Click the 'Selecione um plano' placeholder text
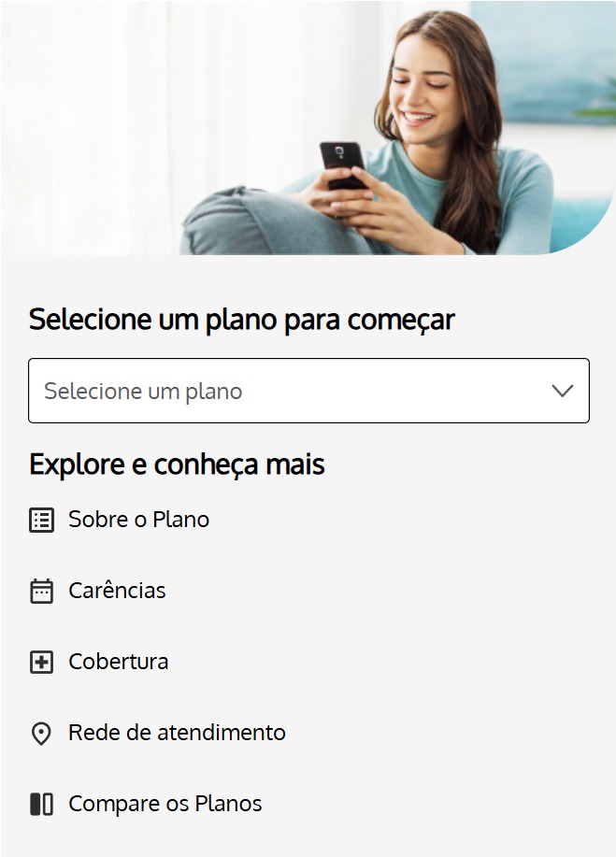This screenshot has height=857, width=616. click(143, 391)
